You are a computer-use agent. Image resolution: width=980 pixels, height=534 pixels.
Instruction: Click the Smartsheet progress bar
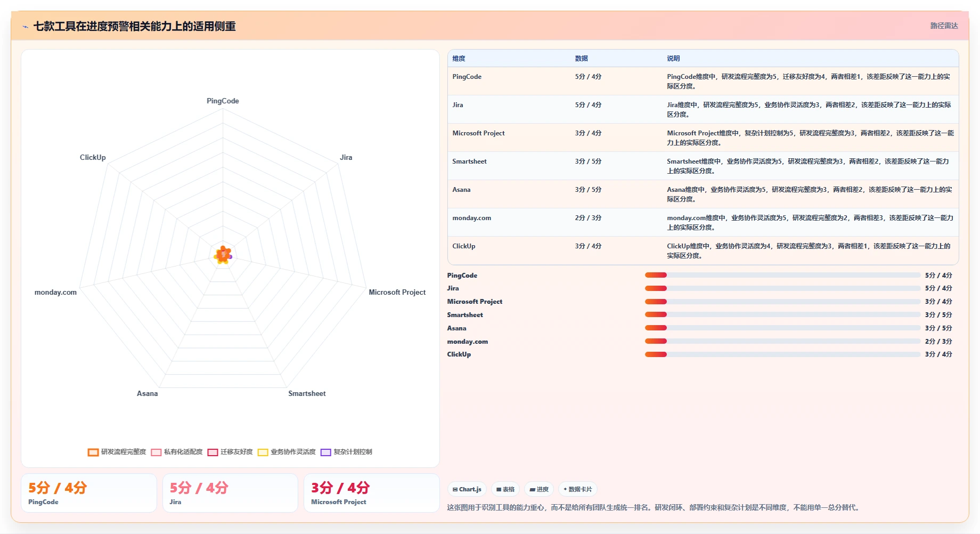tap(782, 314)
